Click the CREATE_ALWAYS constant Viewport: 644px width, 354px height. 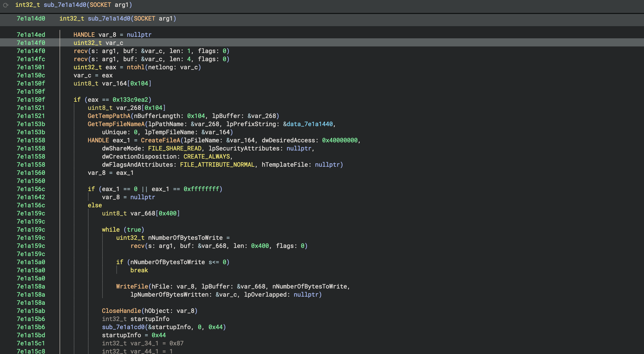click(x=206, y=157)
